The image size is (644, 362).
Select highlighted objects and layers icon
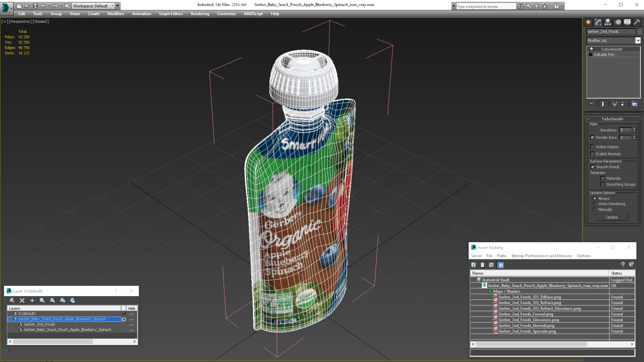click(42, 300)
